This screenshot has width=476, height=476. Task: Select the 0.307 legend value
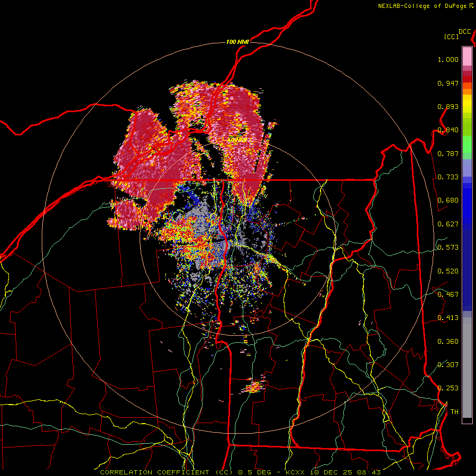coord(448,364)
